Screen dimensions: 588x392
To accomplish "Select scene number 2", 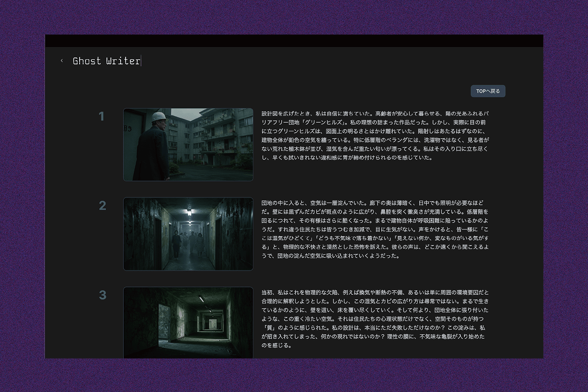I will (x=102, y=206).
